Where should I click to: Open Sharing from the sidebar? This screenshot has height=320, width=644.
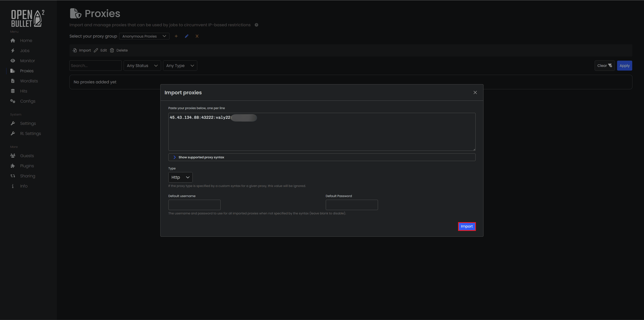27,176
